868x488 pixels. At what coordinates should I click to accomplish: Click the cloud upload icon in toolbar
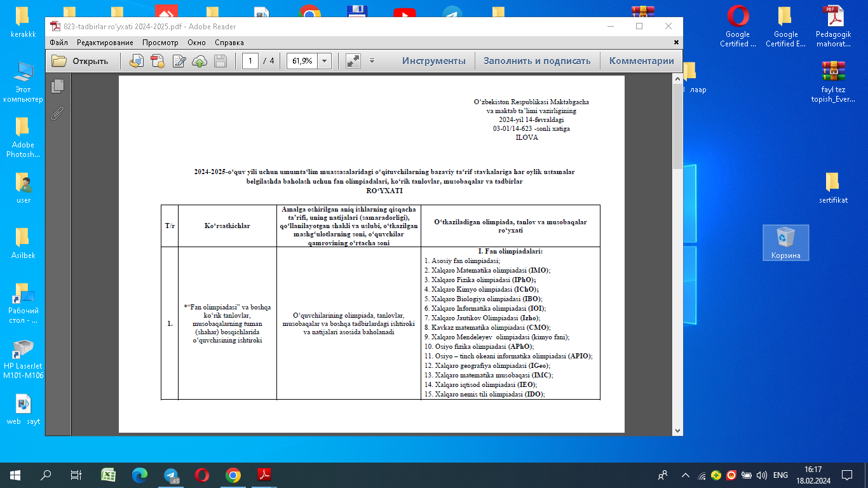coord(200,61)
